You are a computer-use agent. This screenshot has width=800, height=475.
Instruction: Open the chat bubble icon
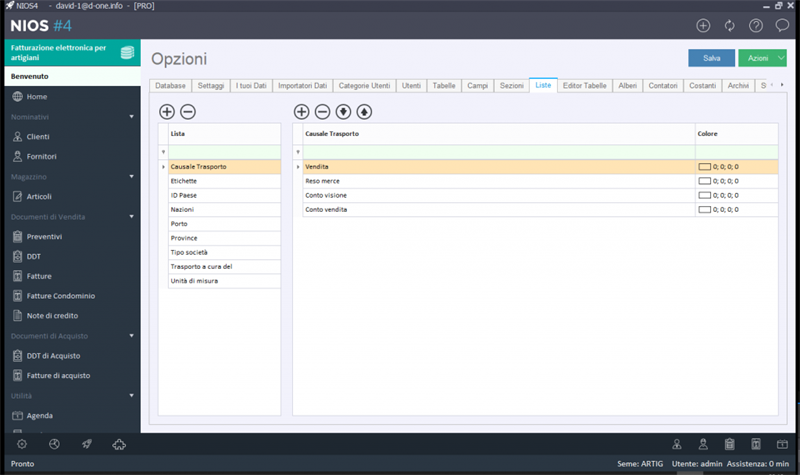tap(782, 25)
